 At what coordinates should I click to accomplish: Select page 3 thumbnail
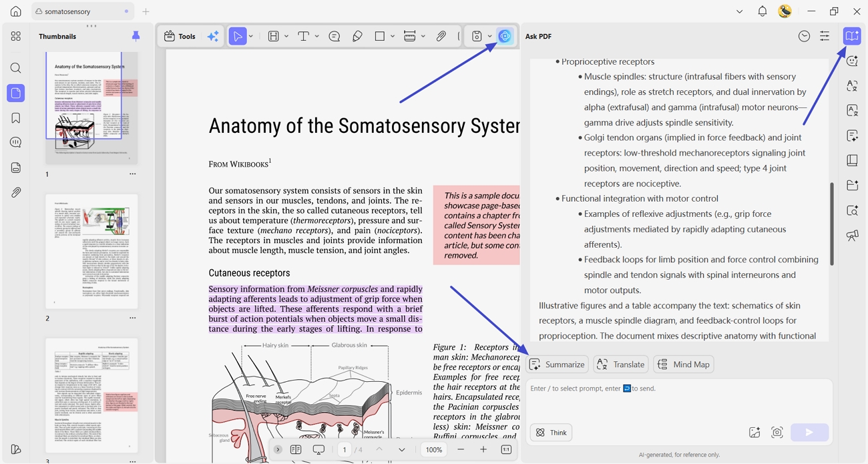pos(91,396)
